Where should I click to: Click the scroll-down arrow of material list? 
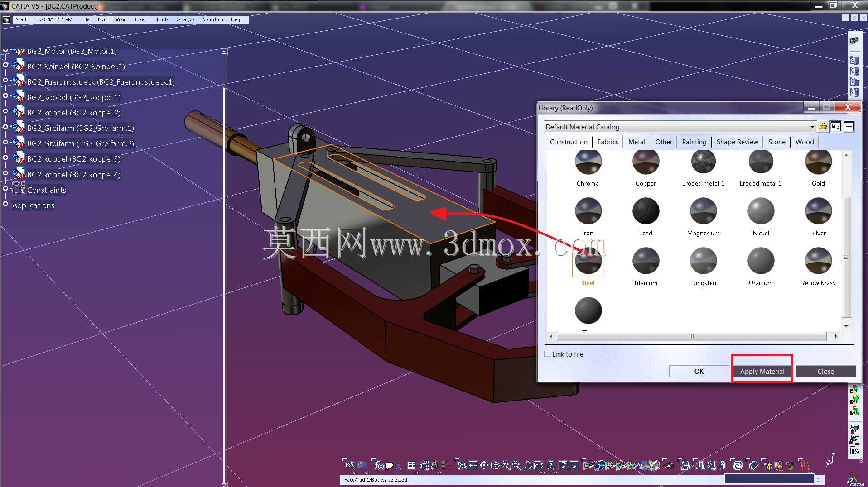(846, 326)
